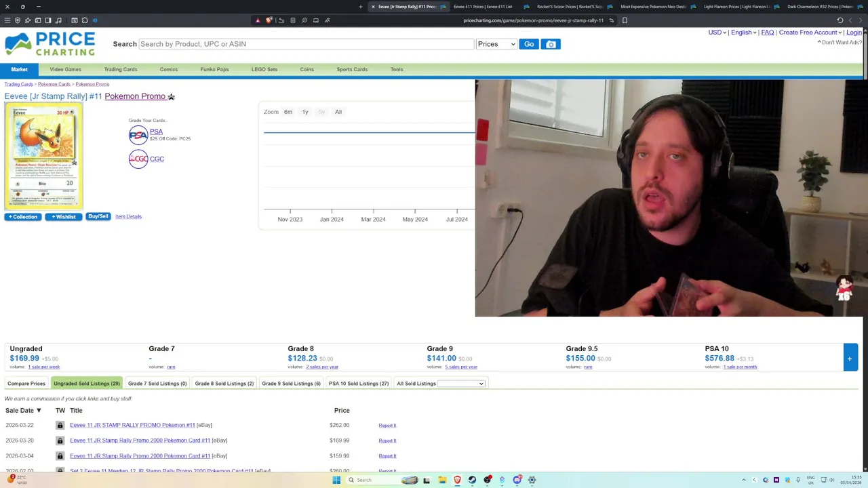Screen dimensions: 868x488
Task: Open Discord from the taskbar
Action: pyautogui.click(x=517, y=480)
